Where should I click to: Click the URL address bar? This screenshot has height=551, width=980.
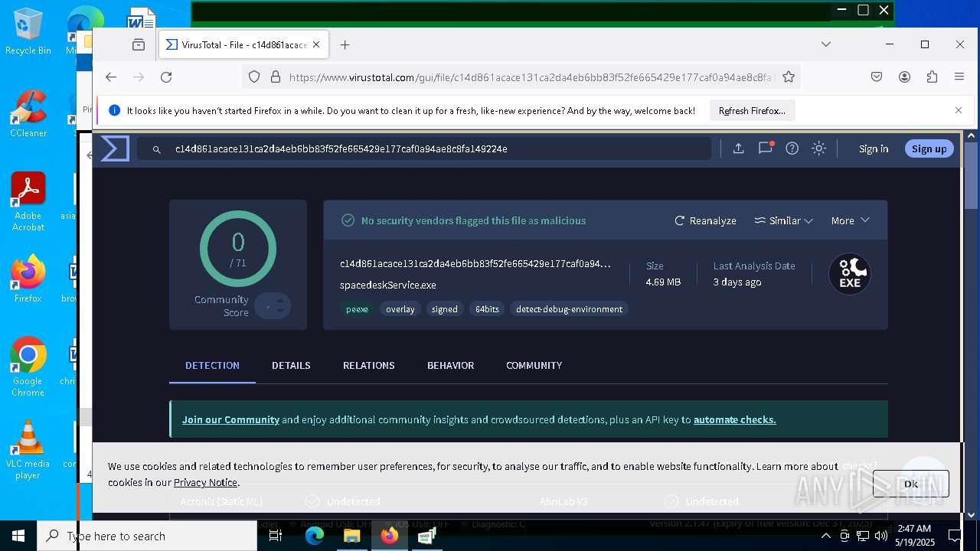(521, 77)
